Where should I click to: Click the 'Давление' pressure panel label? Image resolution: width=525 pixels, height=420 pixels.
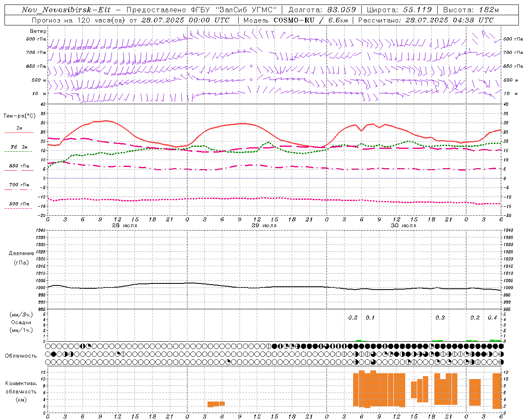(21, 253)
